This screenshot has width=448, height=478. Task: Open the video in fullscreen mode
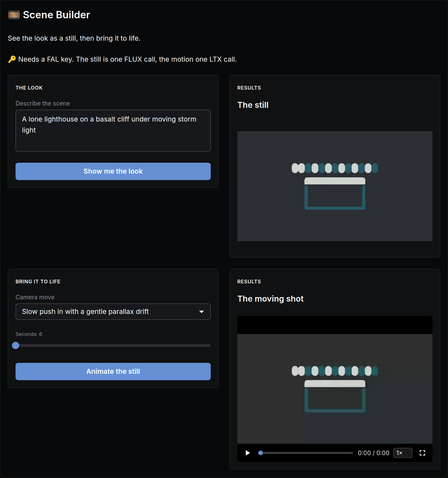(422, 453)
